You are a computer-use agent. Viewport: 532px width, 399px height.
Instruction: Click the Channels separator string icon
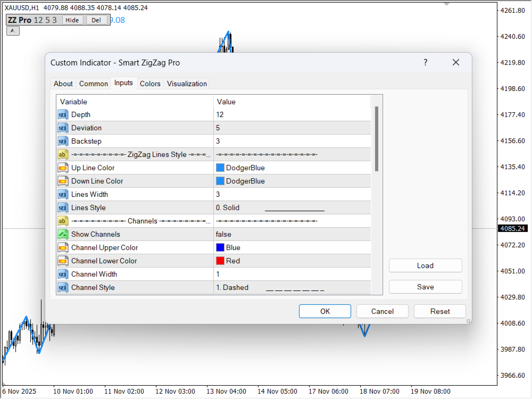click(63, 221)
